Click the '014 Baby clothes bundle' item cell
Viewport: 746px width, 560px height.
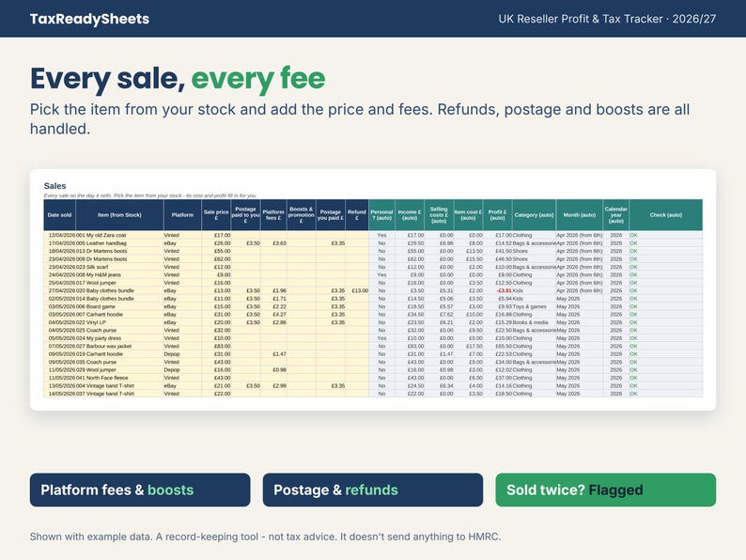coord(119,298)
